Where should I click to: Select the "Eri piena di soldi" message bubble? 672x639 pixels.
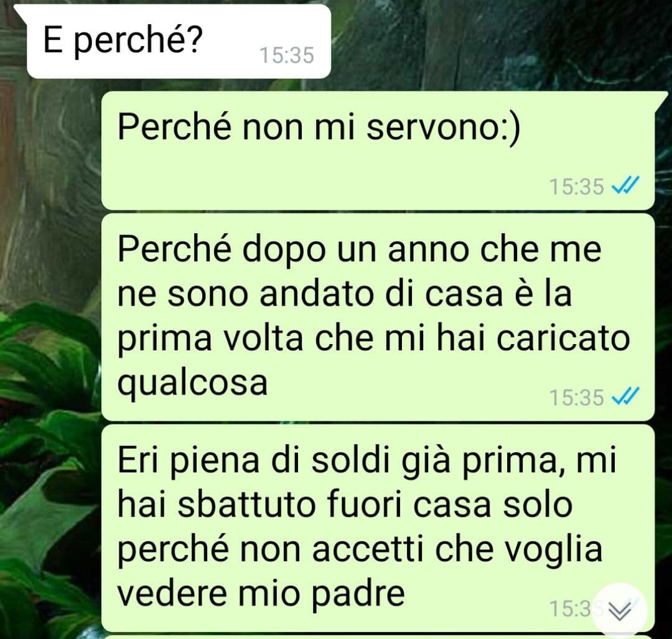[378, 528]
